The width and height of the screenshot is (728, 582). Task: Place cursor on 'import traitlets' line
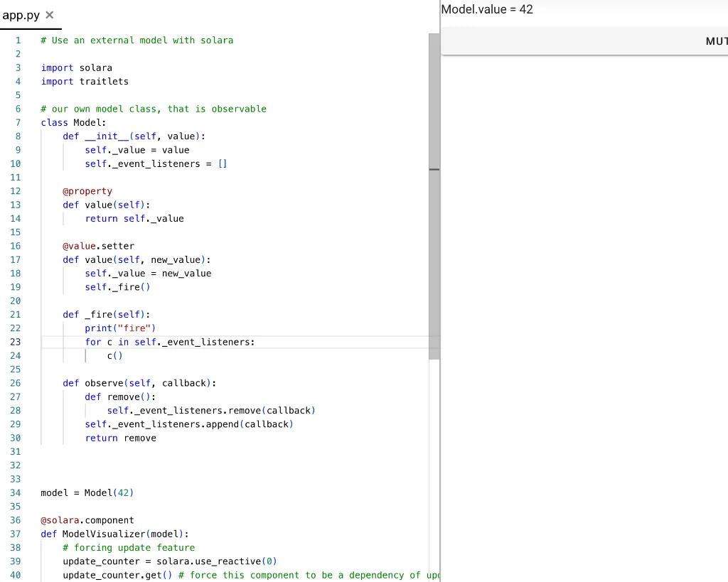click(85, 81)
